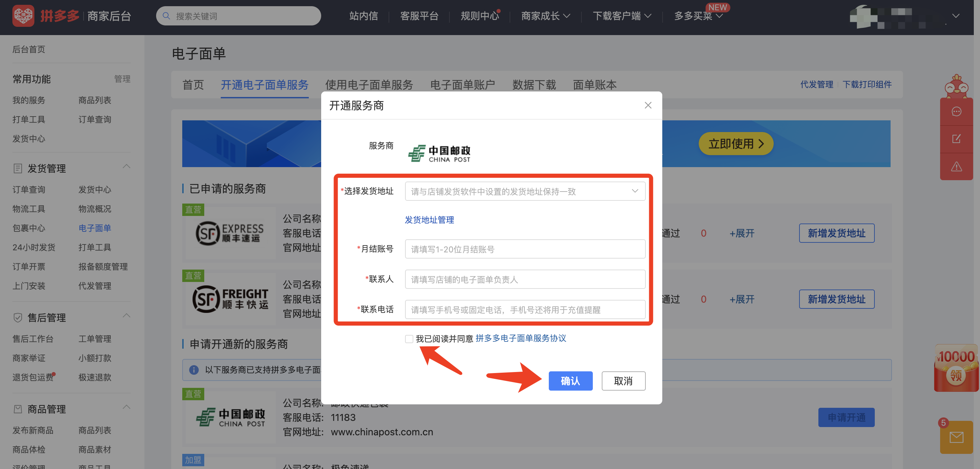980x469 pixels.
Task: Open 电子面单 in the sidebar
Action: tap(95, 228)
